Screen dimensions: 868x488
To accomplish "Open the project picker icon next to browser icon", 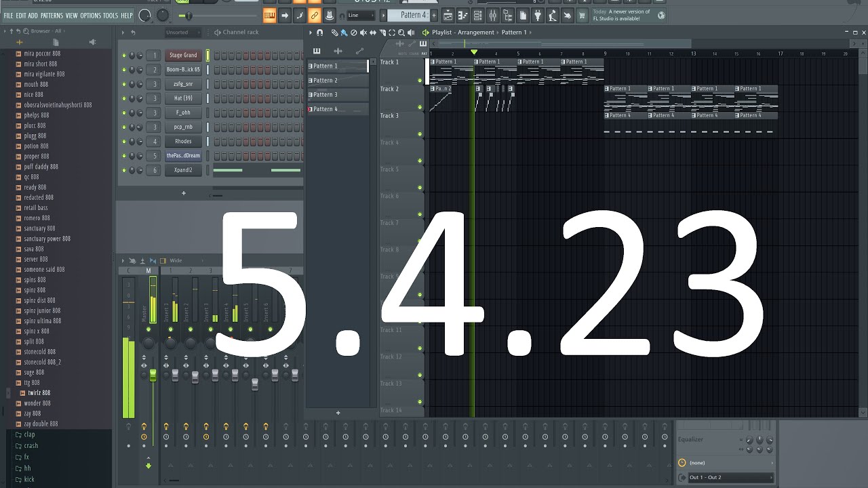I will click(x=522, y=15).
